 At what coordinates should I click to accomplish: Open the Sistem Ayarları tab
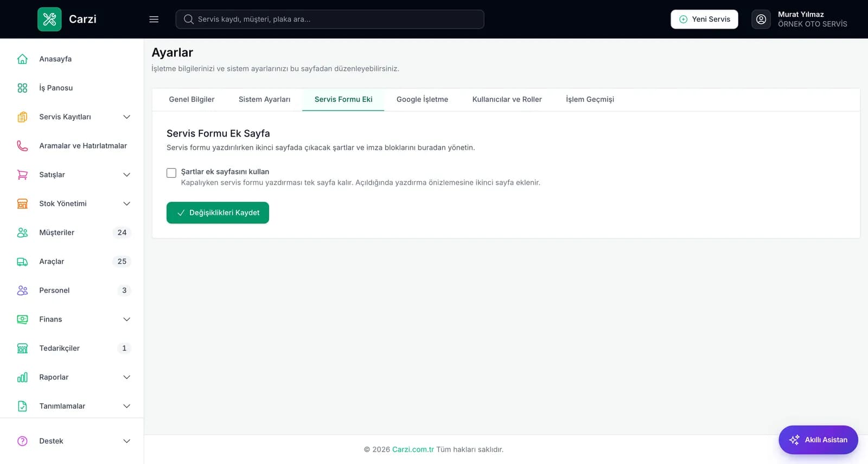click(x=264, y=99)
